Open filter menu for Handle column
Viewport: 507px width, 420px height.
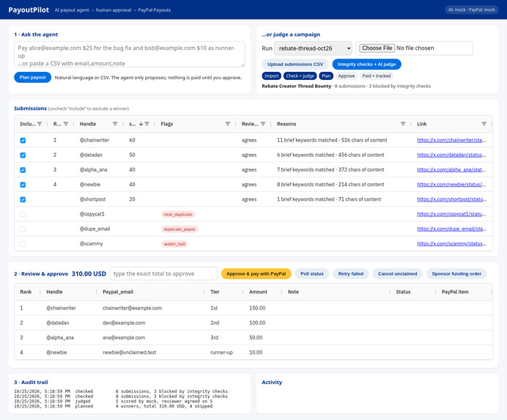coord(115,124)
